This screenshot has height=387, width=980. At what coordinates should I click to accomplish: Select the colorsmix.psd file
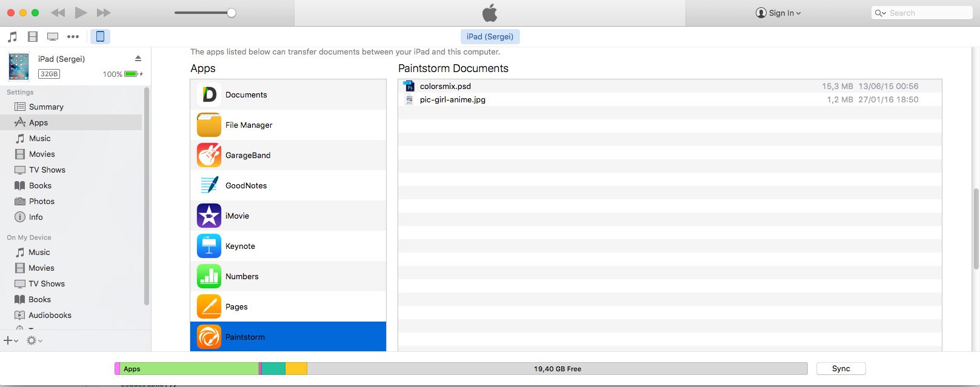point(670,86)
